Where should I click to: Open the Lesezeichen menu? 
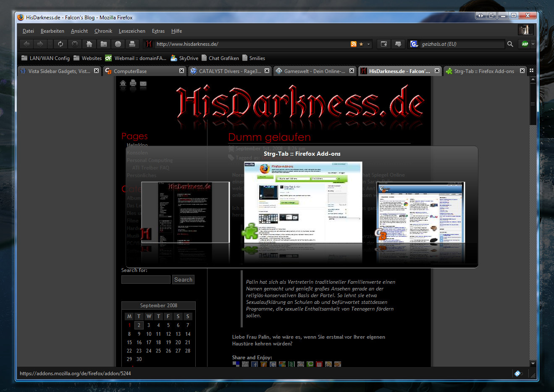[132, 31]
